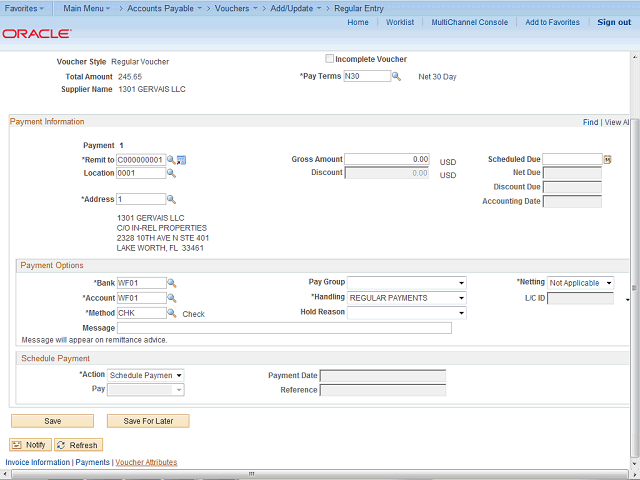Expand the Netting dropdown

click(x=608, y=283)
